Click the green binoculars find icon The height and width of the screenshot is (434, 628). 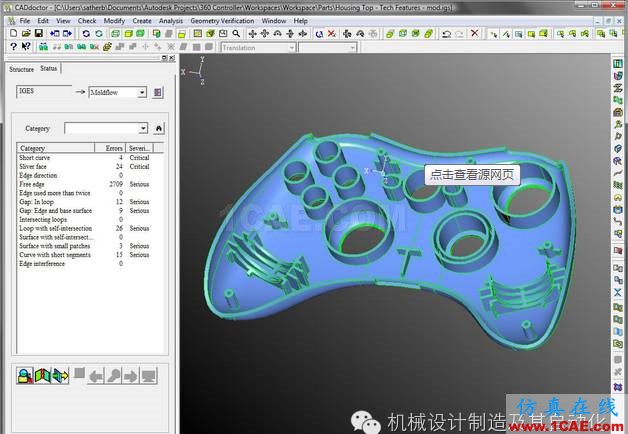(x=43, y=47)
